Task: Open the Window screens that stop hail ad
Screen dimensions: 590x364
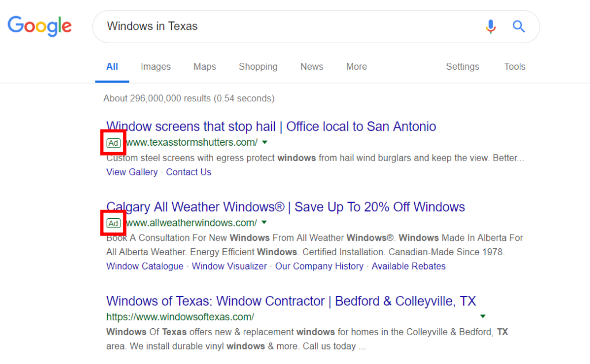Action: click(x=271, y=126)
